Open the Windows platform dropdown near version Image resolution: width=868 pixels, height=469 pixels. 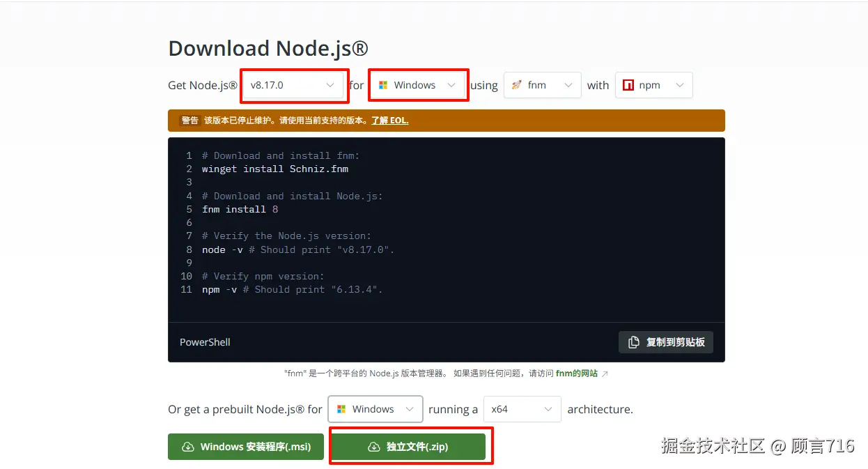(x=417, y=85)
